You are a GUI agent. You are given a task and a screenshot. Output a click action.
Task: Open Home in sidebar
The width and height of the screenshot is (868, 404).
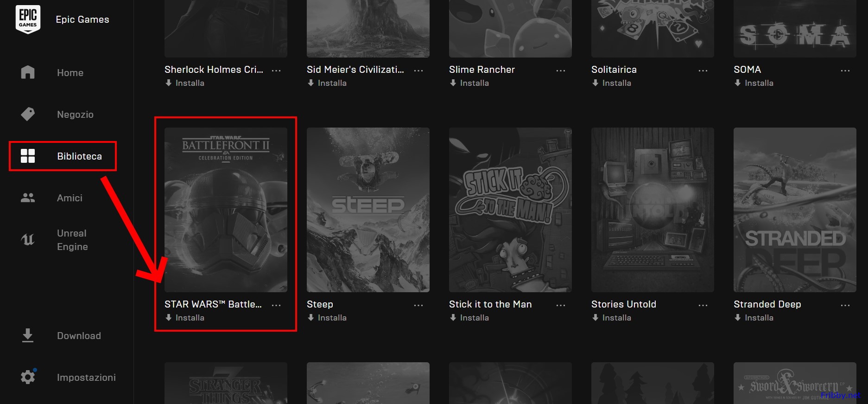point(70,73)
